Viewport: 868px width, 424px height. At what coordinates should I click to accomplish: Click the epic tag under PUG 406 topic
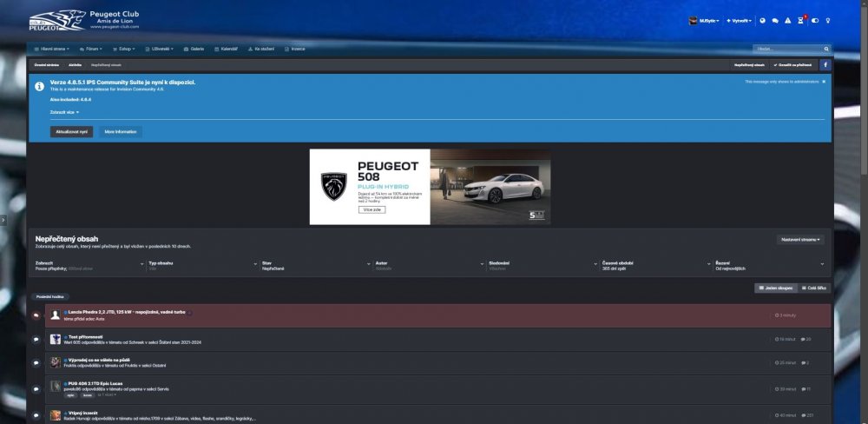(x=70, y=395)
